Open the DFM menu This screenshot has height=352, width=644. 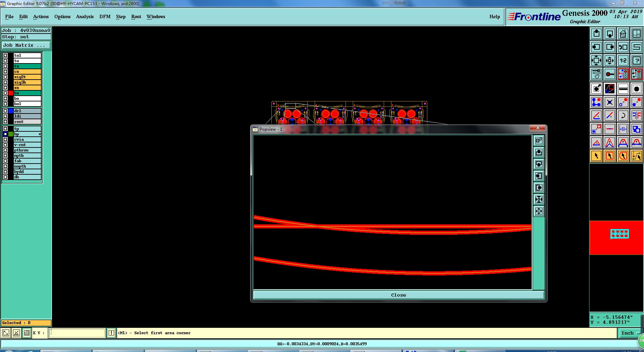[105, 16]
